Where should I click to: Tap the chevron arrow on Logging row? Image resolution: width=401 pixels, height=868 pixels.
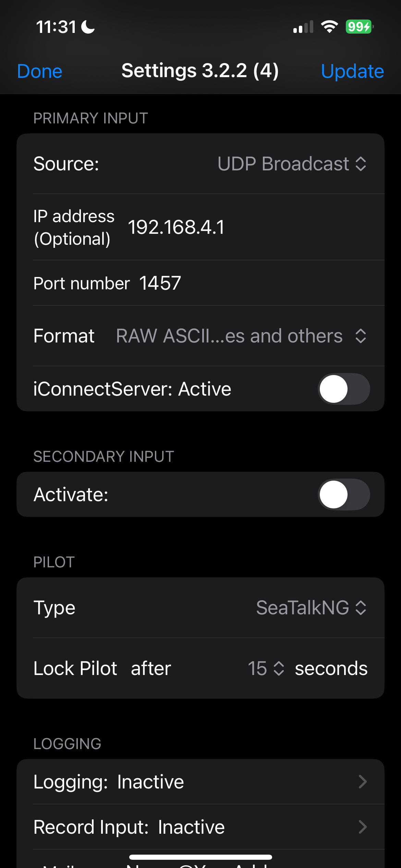[363, 782]
